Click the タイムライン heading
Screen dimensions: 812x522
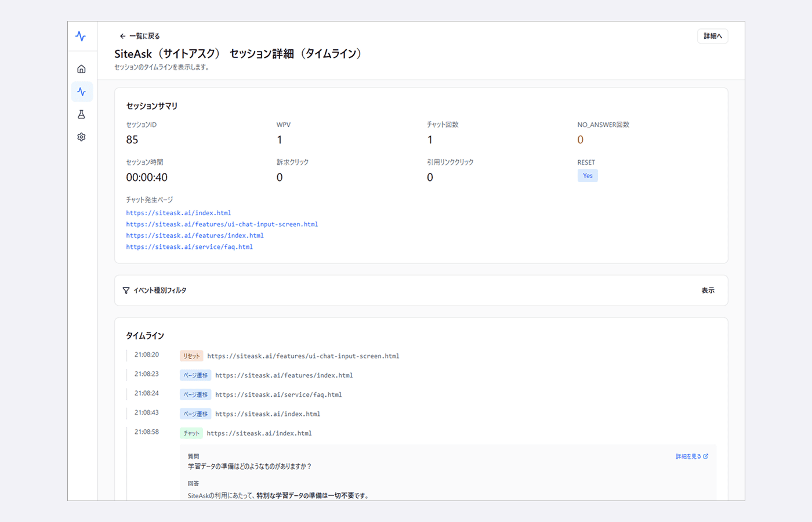coord(145,336)
